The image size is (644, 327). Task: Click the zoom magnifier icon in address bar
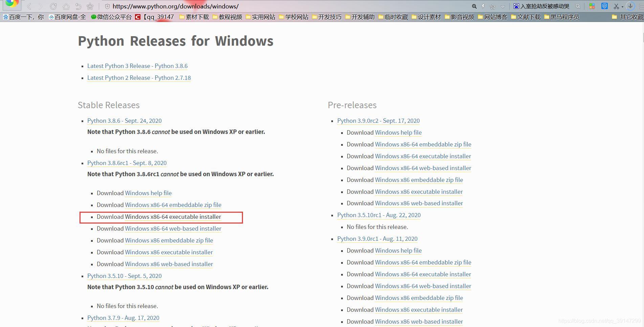[x=474, y=6]
